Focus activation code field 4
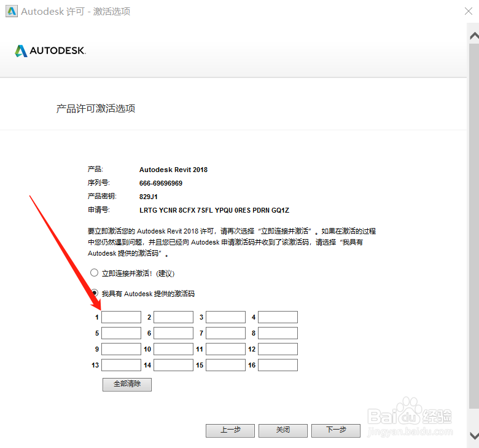Viewport: 479px width, 448px height. [278, 317]
